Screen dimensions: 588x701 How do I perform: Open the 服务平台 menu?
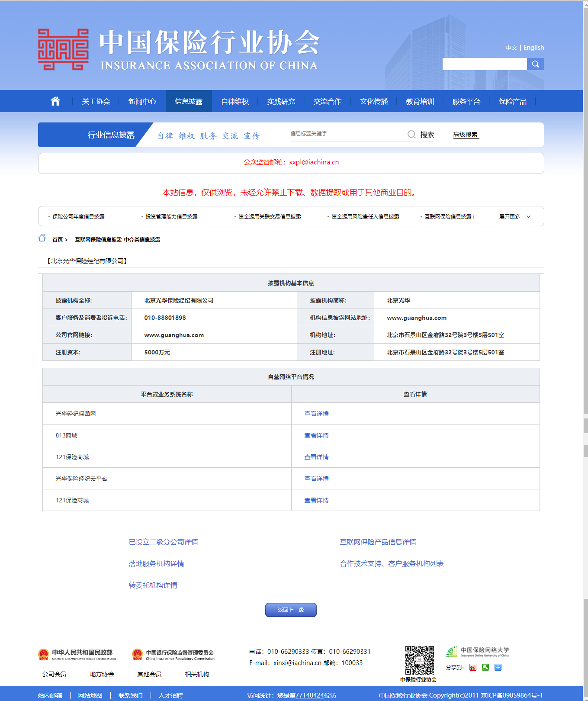(466, 101)
